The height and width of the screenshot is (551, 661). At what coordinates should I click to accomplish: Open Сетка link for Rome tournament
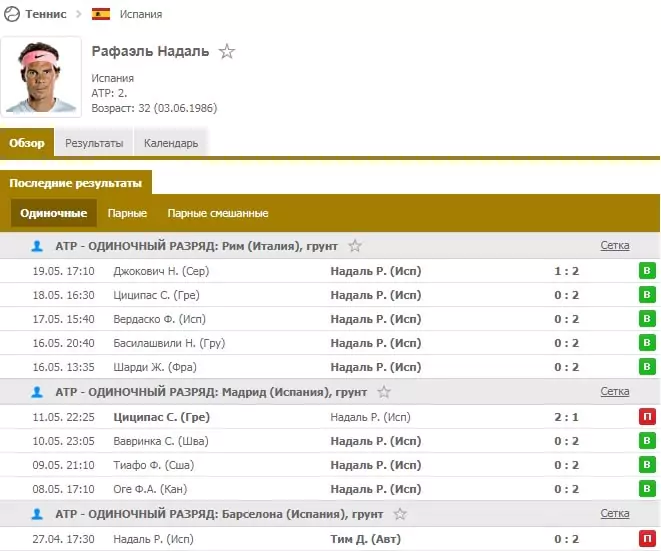click(x=615, y=245)
